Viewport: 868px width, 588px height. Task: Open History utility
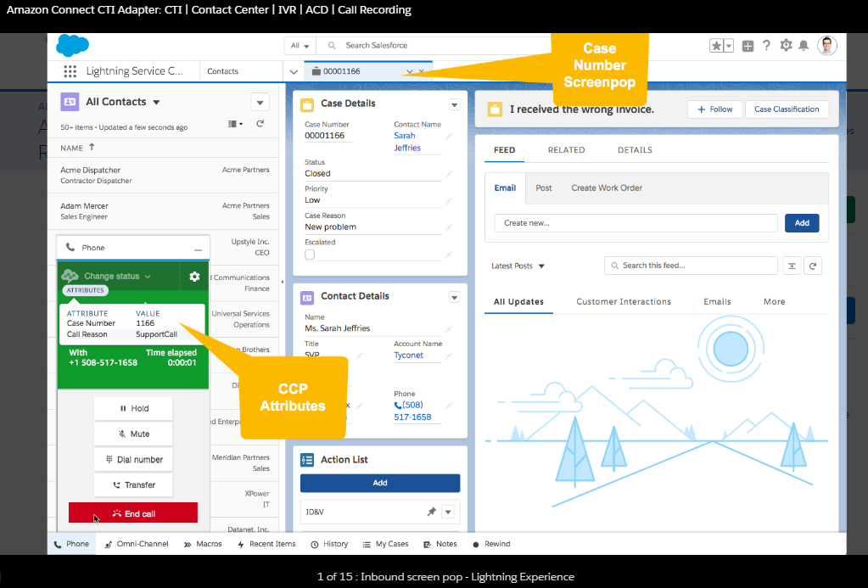pos(329,544)
